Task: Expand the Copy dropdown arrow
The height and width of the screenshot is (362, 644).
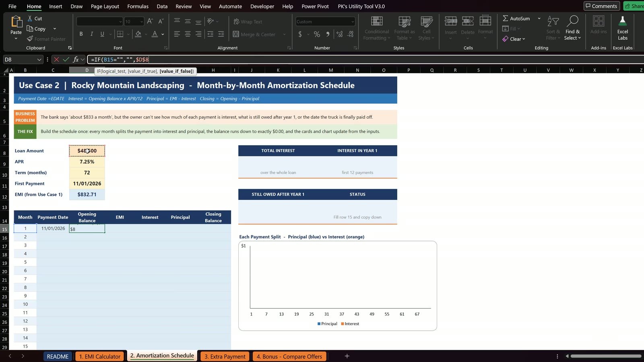Action: click(x=55, y=29)
